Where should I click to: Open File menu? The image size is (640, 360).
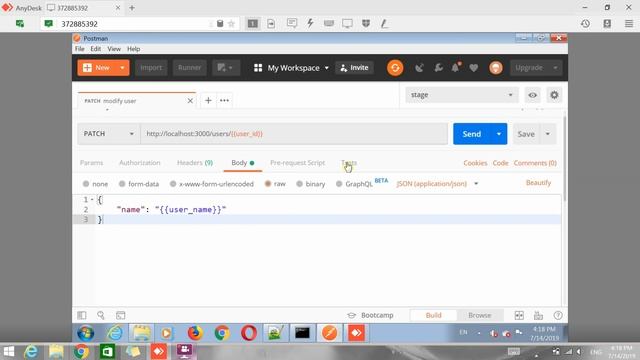[80, 49]
